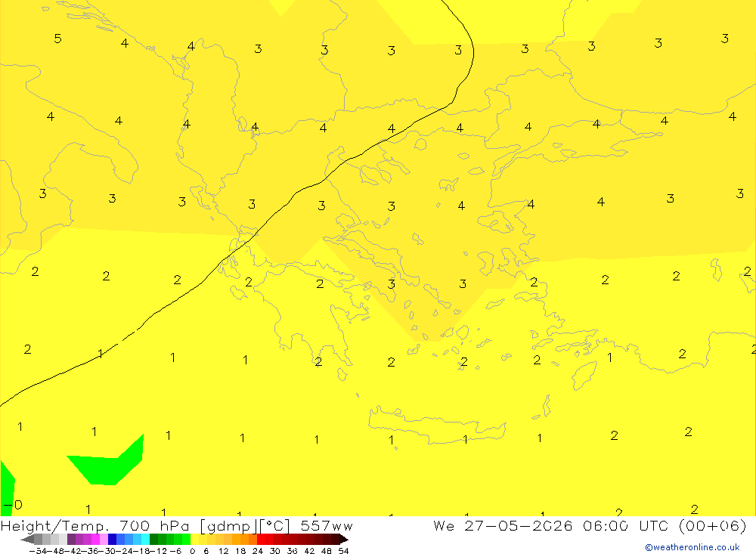Click the dark right arrow of the color scale
756x554 pixels.
click(344, 539)
